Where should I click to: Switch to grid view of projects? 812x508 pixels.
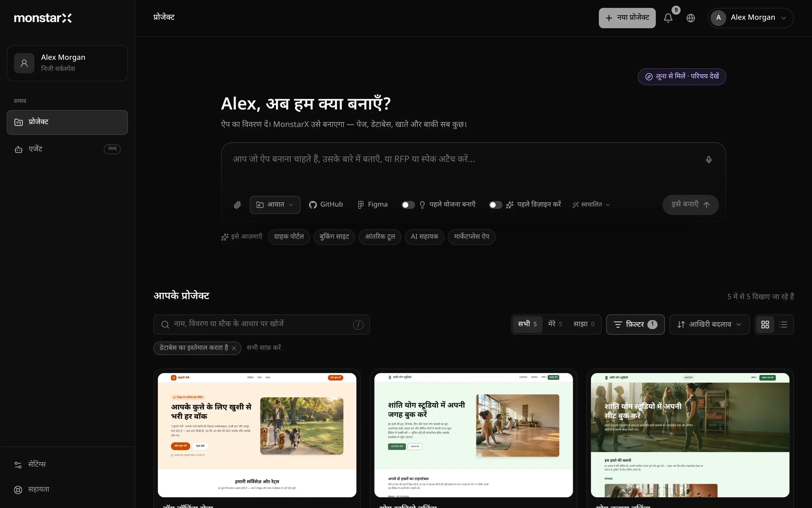765,325
